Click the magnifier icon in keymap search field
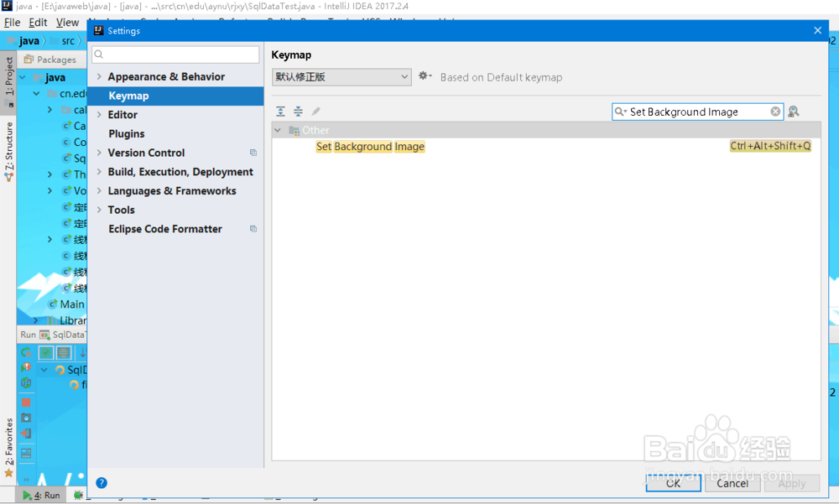 (x=620, y=112)
